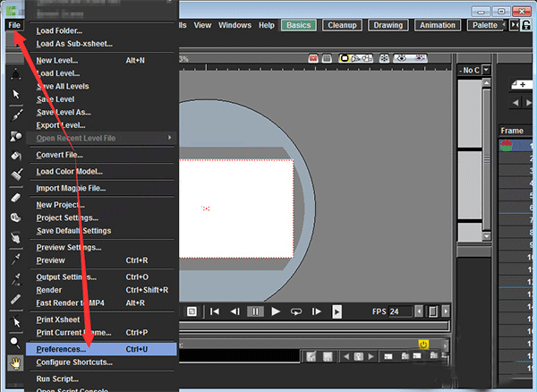The width and height of the screenshot is (537, 392).
Task: Toggle the yellow power button icon
Action: pyautogui.click(x=422, y=344)
